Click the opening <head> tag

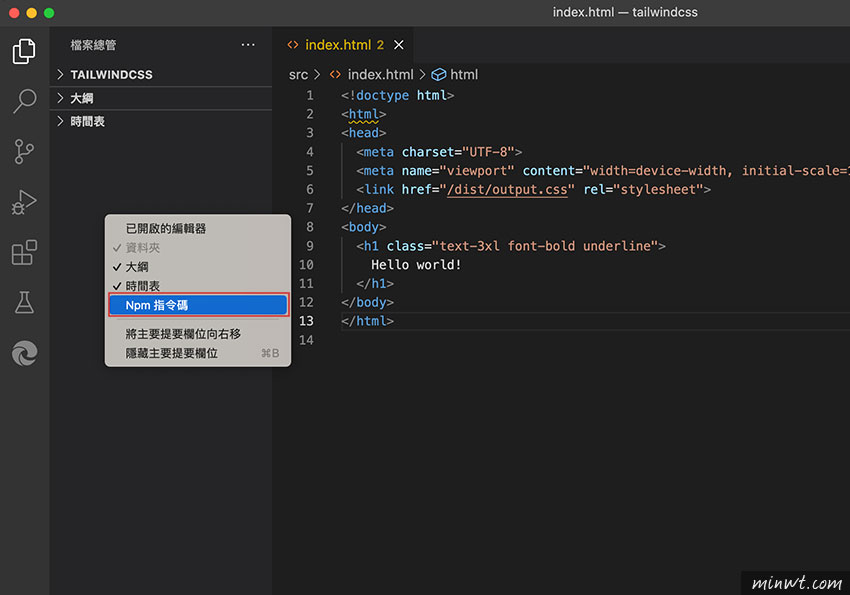[364, 133]
